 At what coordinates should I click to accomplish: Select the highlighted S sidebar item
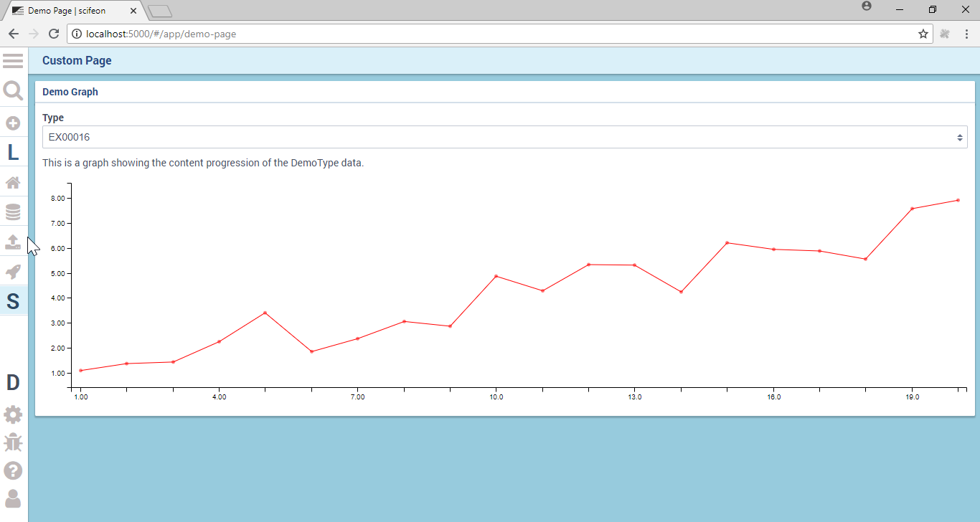(x=13, y=301)
